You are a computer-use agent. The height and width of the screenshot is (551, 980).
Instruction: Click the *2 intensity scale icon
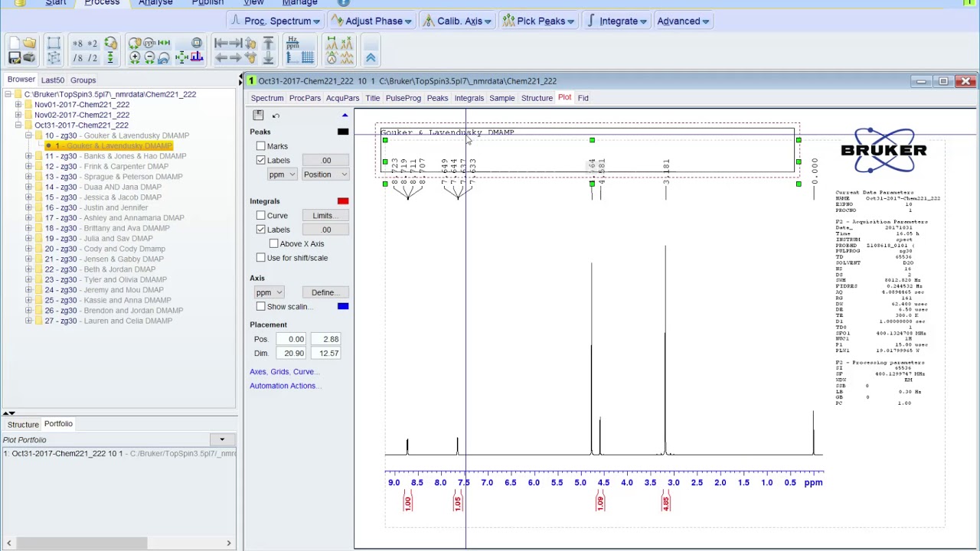[93, 44]
